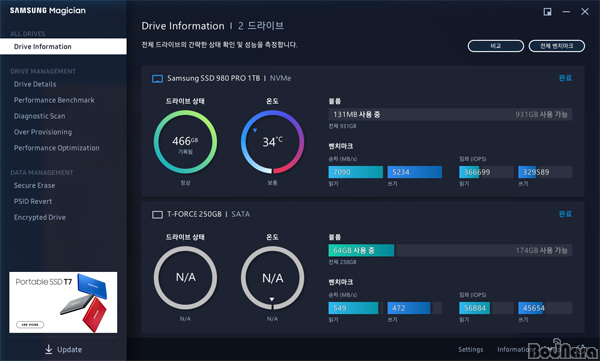Open the Portable SSD T7 advertisement banner
Image resolution: width=600 pixels, height=361 pixels.
(x=63, y=302)
